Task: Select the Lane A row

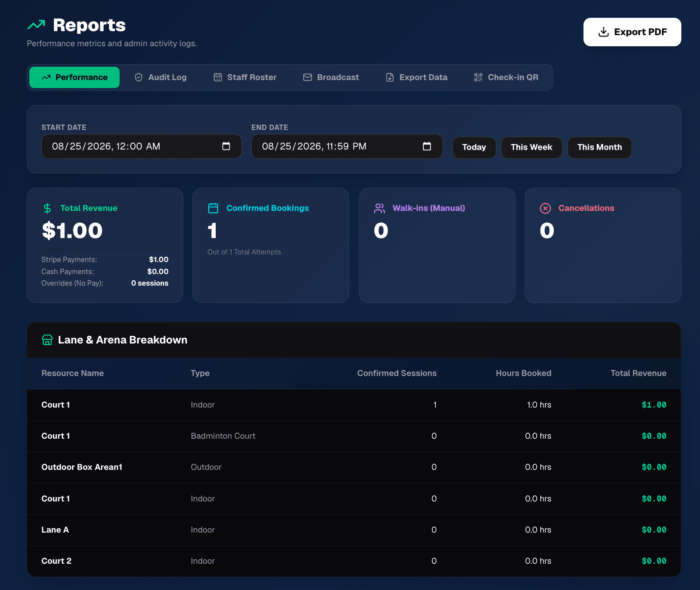Action: [354, 530]
